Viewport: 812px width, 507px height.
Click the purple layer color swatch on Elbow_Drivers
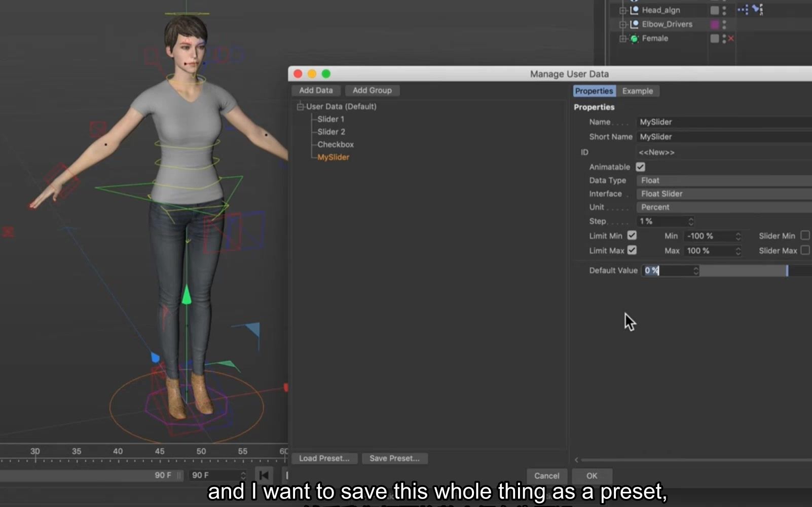pyautogui.click(x=715, y=24)
